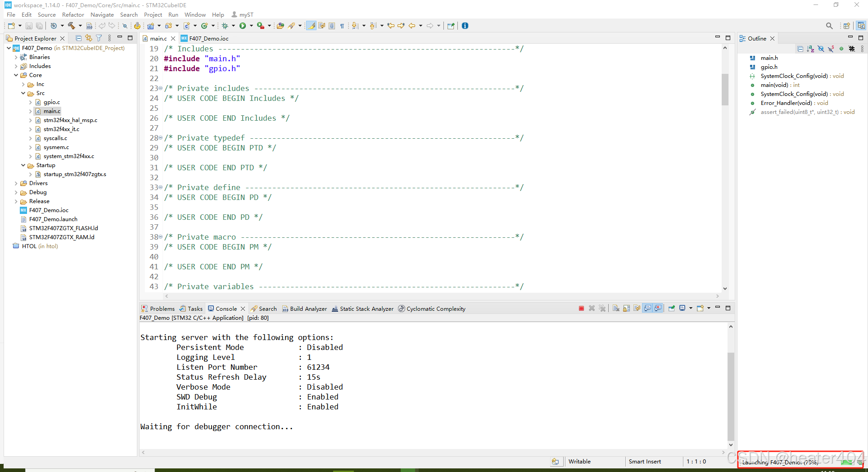This screenshot has height=472, width=868.
Task: Click the Previous Annotation icon
Action: [373, 26]
